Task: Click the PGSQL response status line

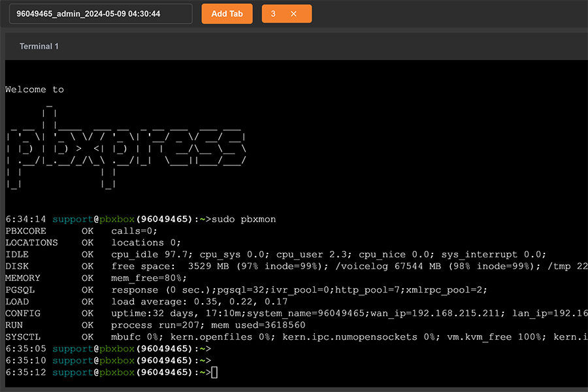Action: 163,289
